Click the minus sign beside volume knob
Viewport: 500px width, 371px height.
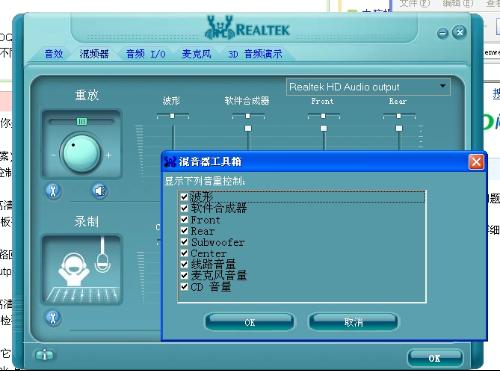[54, 155]
